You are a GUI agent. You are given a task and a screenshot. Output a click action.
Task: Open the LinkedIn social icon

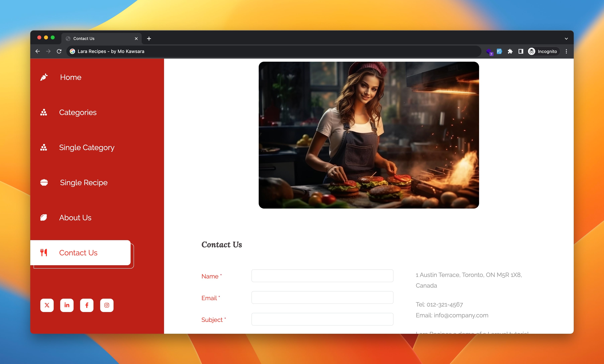click(67, 305)
